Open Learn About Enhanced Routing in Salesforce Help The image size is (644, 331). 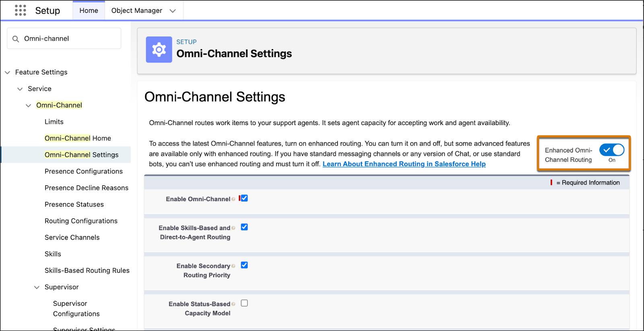point(404,164)
